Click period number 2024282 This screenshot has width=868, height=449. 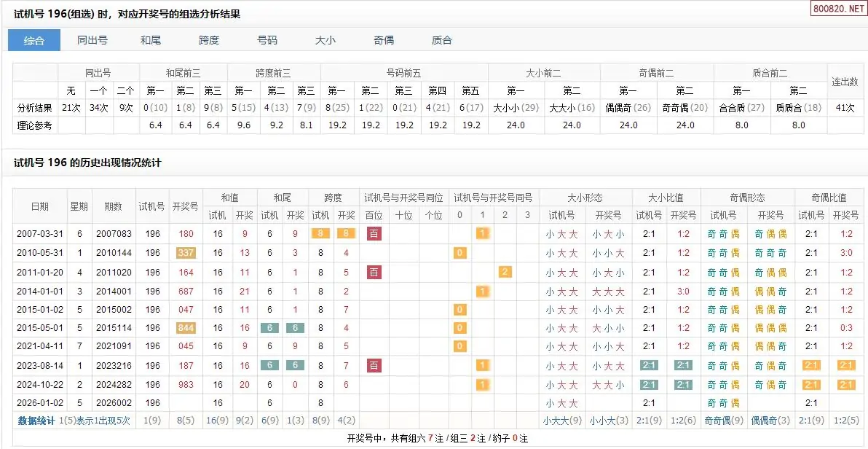point(113,385)
